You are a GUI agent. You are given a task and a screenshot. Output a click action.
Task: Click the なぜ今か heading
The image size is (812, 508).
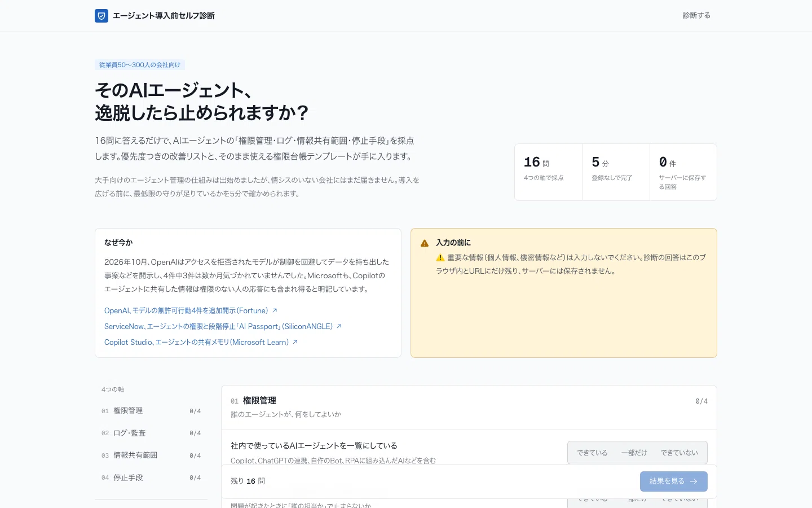(x=118, y=243)
